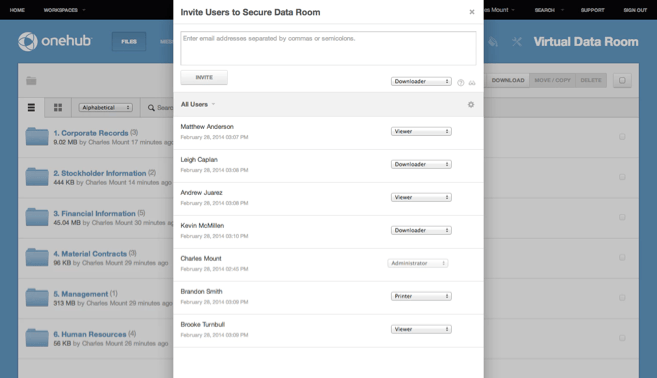Tick the checkbox for Corporate Records row

[x=622, y=137]
